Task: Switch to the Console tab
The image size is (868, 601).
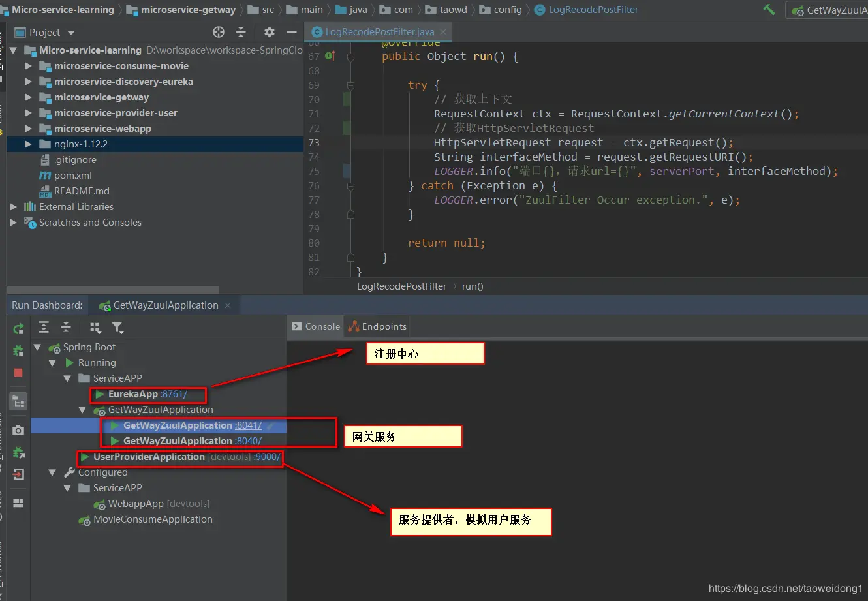Action: pyautogui.click(x=316, y=326)
